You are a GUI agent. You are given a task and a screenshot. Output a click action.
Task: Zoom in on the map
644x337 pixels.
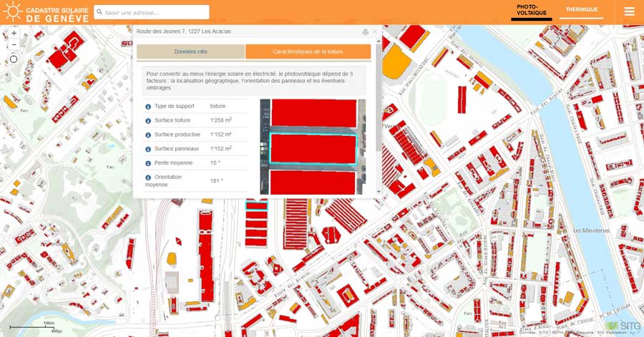14,33
